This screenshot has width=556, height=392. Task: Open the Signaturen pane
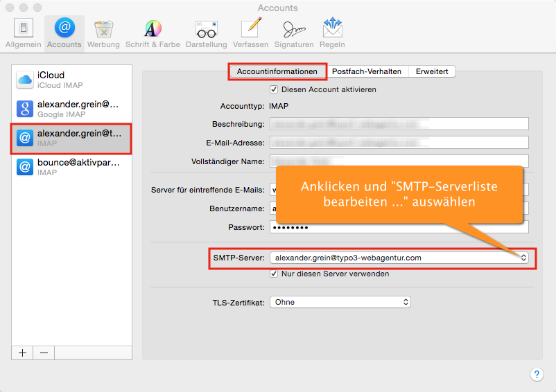pos(294,33)
